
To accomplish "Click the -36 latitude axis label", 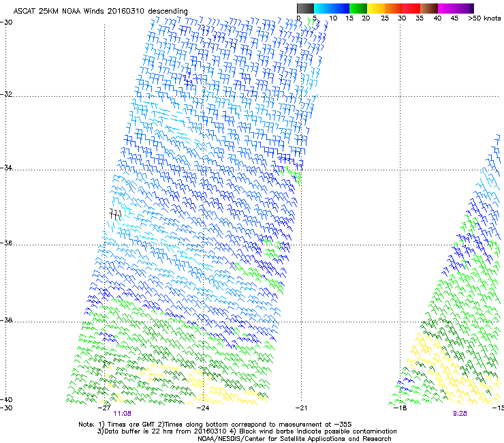I will 6,243.
